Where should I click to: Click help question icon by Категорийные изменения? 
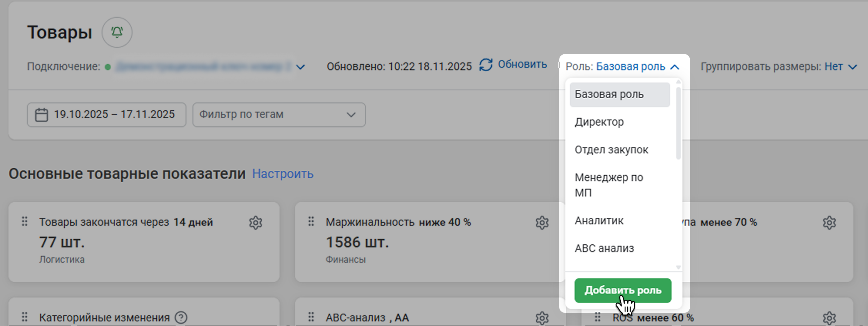click(x=181, y=318)
